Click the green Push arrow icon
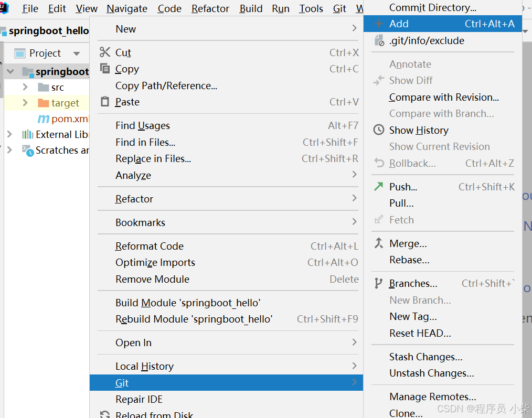The width and height of the screenshot is (532, 418). tap(378, 186)
